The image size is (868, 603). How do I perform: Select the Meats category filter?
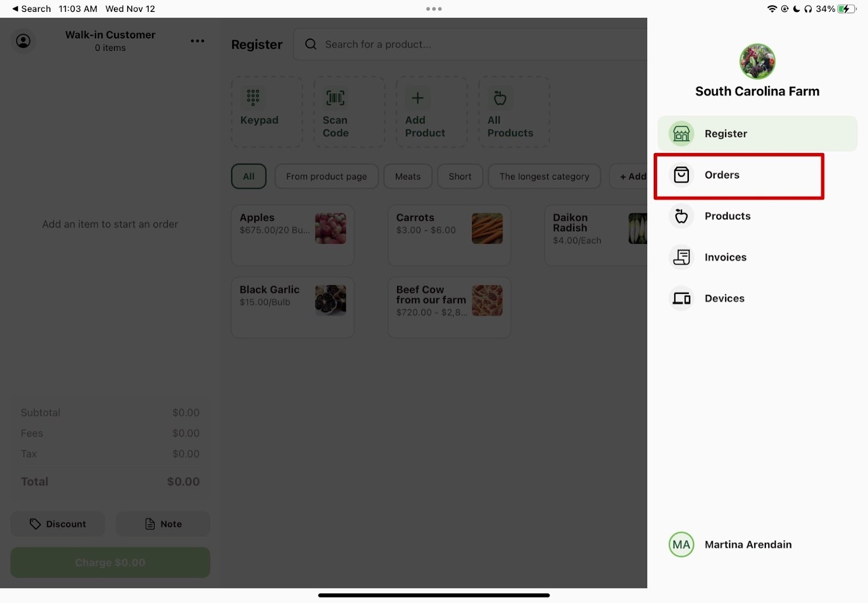pos(407,177)
